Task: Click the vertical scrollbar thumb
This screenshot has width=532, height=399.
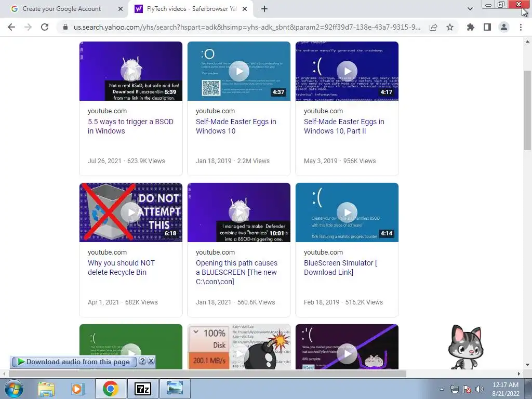Action: 528,110
